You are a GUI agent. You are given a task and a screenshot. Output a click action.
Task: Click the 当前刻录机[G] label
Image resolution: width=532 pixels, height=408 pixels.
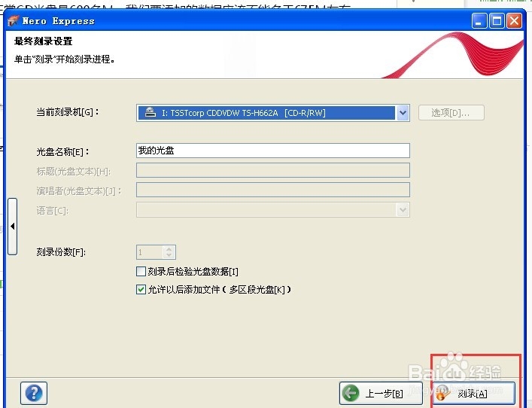click(x=67, y=112)
